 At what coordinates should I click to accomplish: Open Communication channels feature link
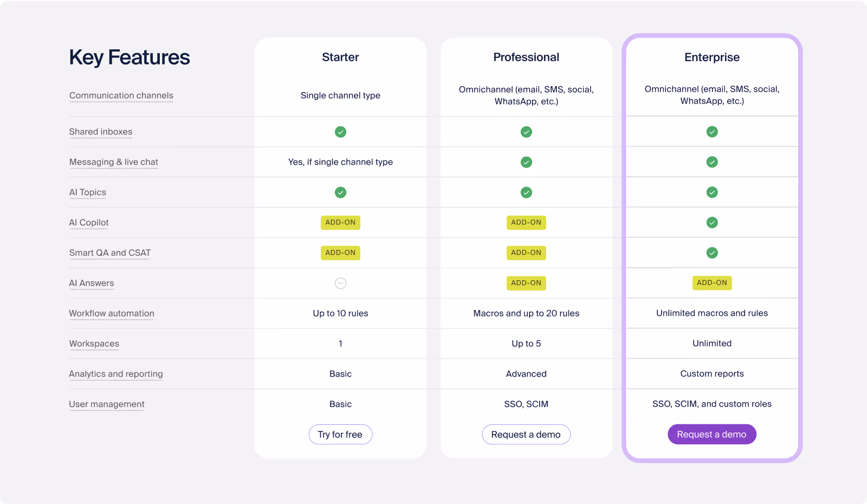click(121, 96)
